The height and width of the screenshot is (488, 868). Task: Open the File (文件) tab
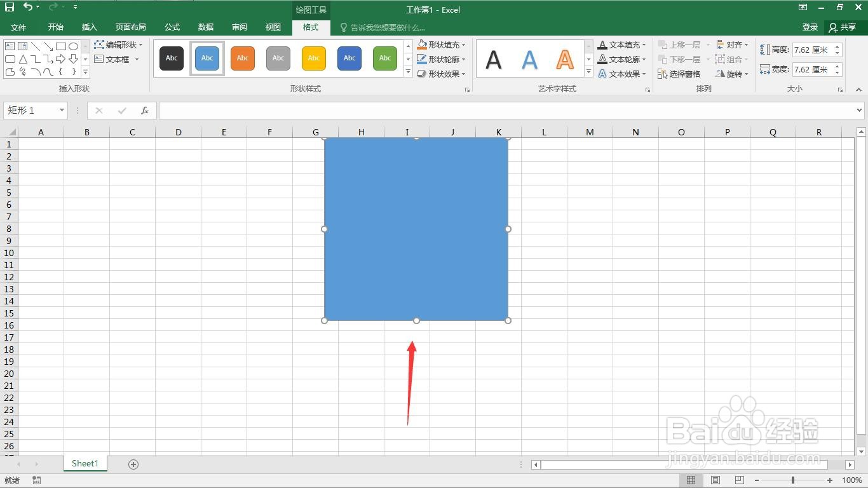(18, 27)
